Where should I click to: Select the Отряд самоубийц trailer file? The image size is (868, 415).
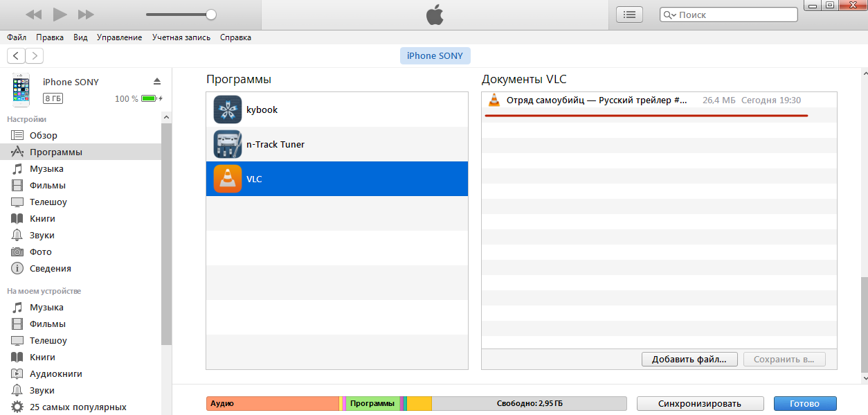659,100
